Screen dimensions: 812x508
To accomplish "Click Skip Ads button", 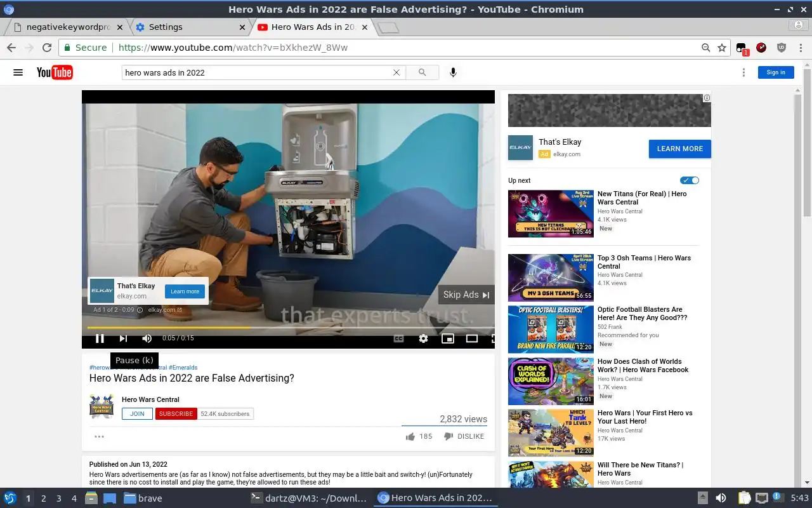I will [x=466, y=295].
